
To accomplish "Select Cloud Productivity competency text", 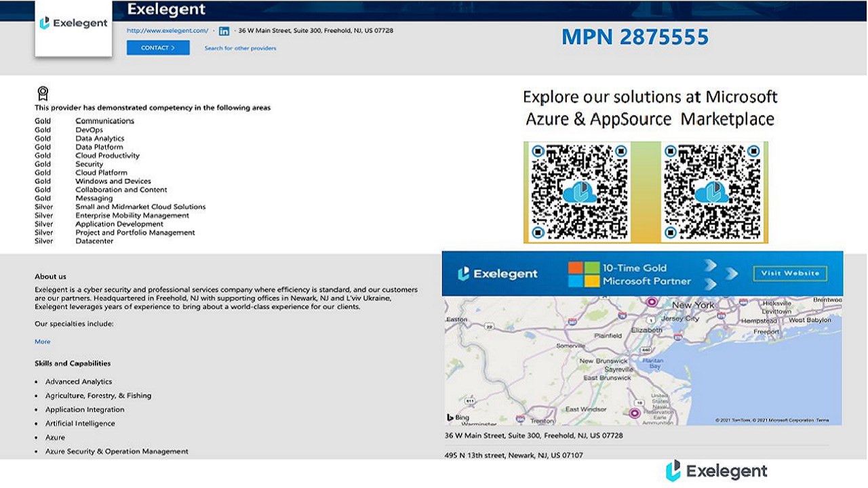I will [x=107, y=155].
